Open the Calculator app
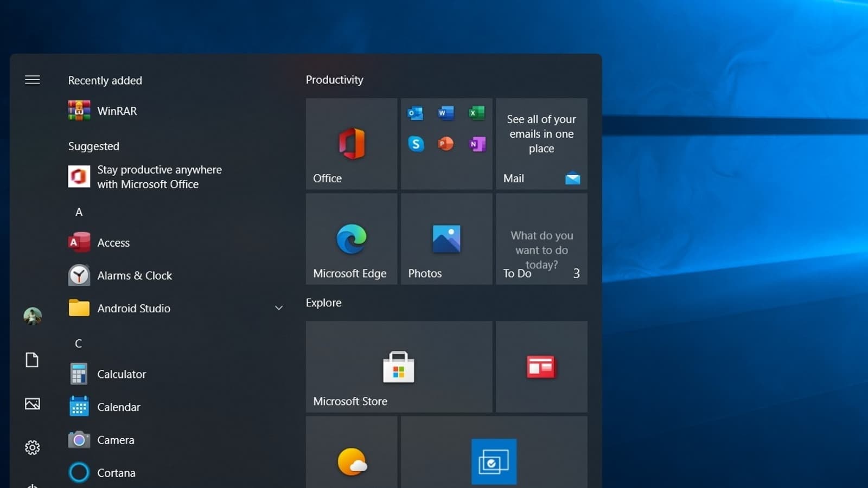This screenshot has height=488, width=868. click(x=176, y=374)
